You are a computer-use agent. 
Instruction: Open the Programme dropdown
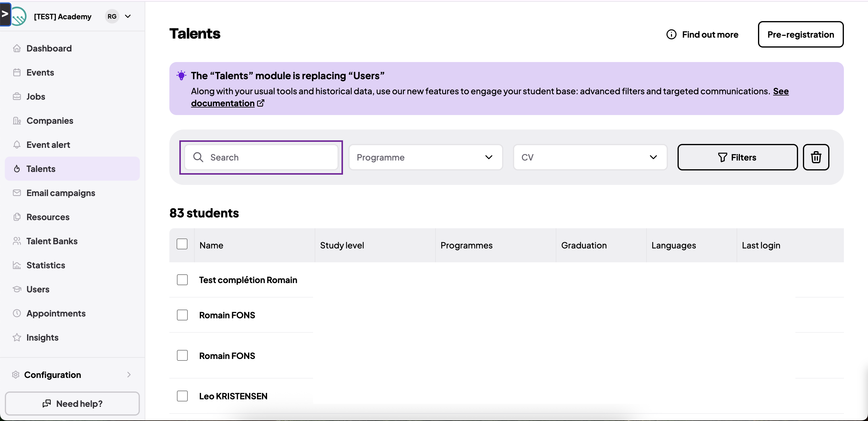[x=426, y=157]
